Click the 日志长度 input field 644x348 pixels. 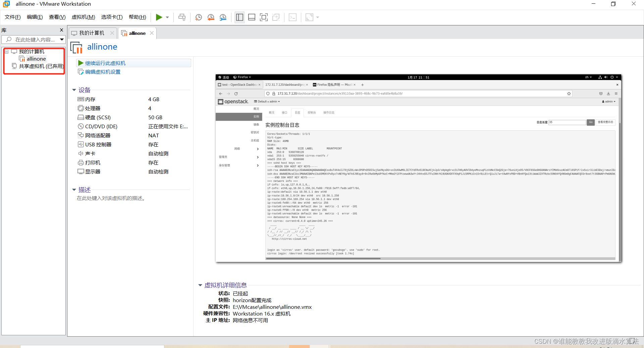[567, 122]
